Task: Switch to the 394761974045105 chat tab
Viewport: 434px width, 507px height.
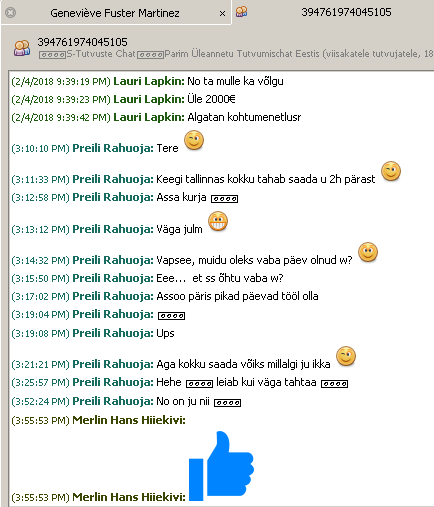Action: 346,12
